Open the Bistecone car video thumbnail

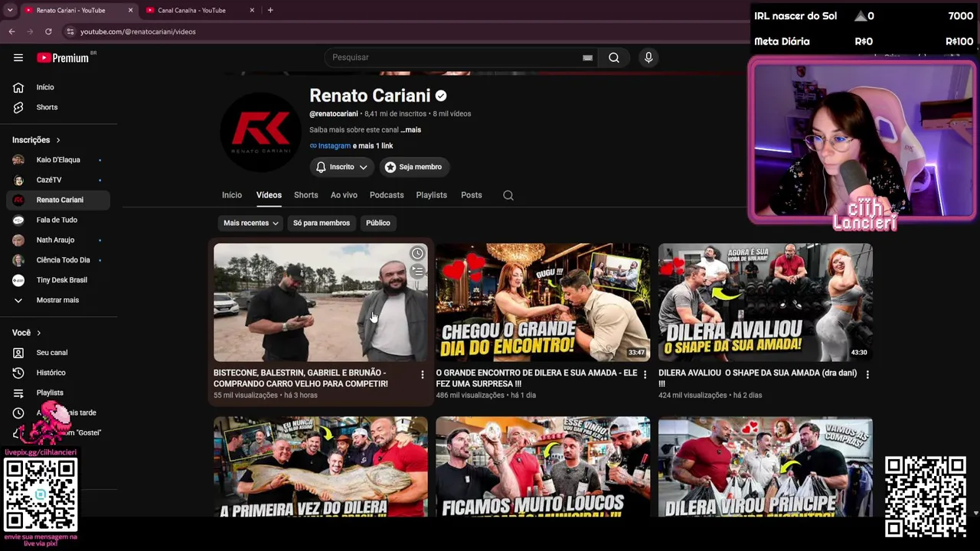coord(321,302)
